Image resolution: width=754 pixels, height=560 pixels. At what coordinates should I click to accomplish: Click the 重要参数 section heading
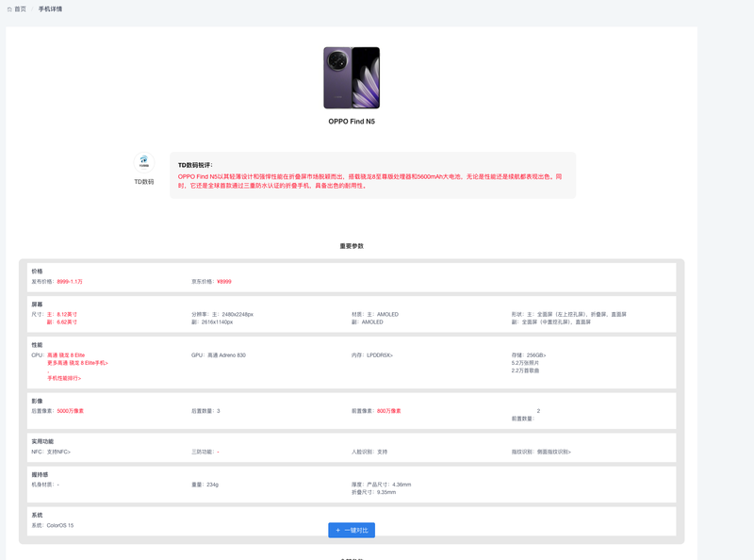pyautogui.click(x=352, y=246)
